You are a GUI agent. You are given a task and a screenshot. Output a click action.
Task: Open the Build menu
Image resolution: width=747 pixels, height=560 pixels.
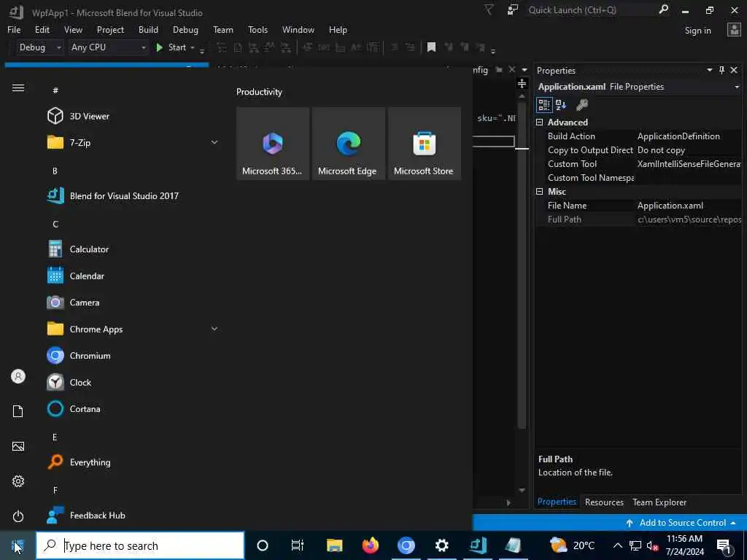[148, 29]
